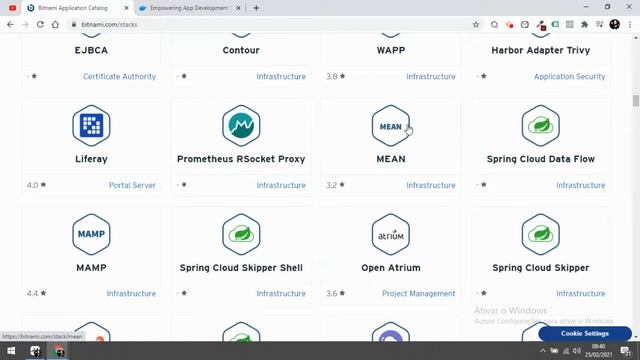Image resolution: width=640 pixels, height=360 pixels.
Task: Click Infrastructure category under WAPP
Action: (x=431, y=77)
